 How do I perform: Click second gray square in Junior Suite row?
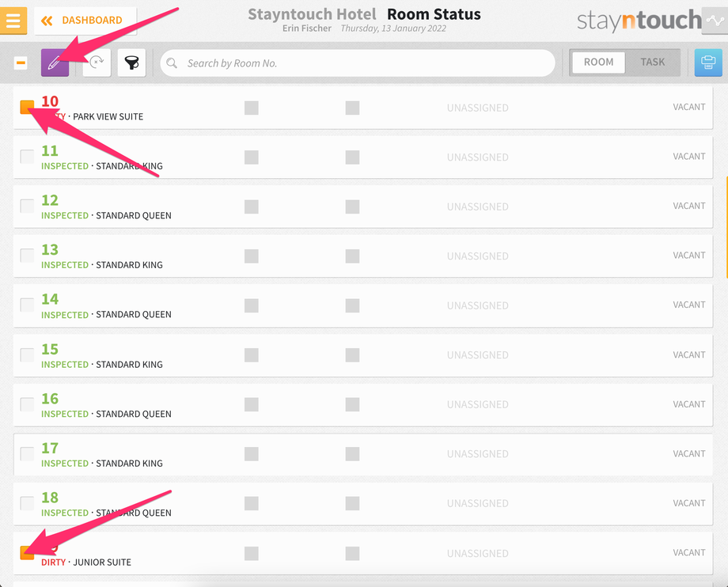pyautogui.click(x=352, y=553)
